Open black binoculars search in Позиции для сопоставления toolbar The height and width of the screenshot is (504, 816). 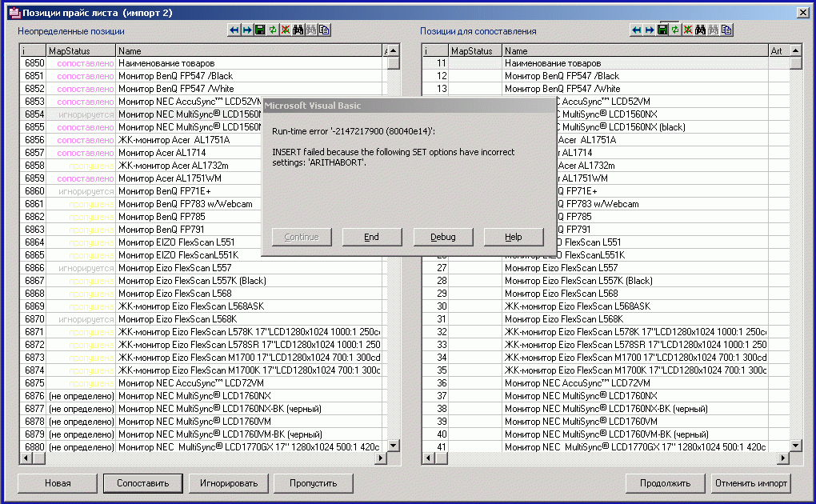tap(700, 30)
